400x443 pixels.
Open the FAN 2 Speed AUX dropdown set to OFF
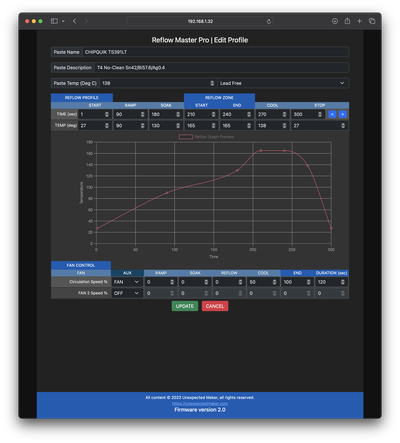pos(127,293)
